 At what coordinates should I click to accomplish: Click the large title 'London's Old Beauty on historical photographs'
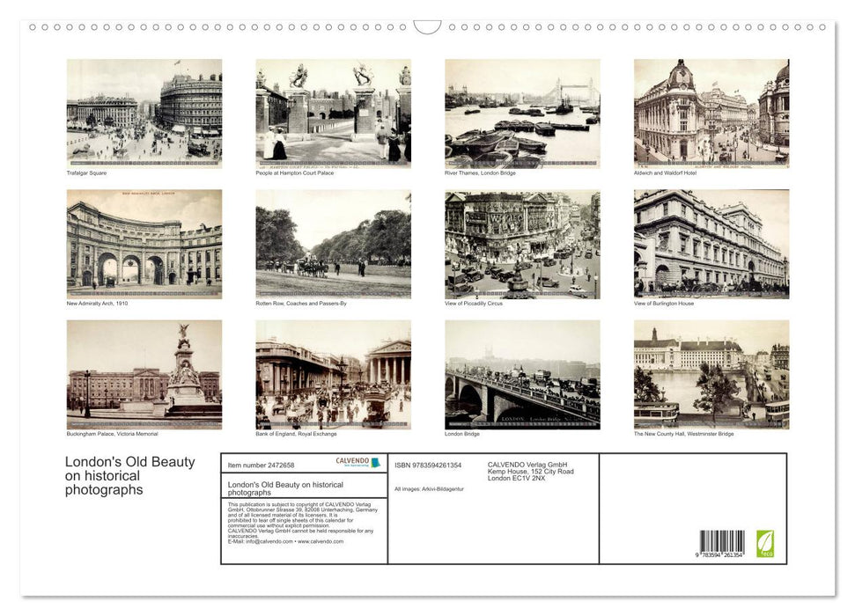129,475
